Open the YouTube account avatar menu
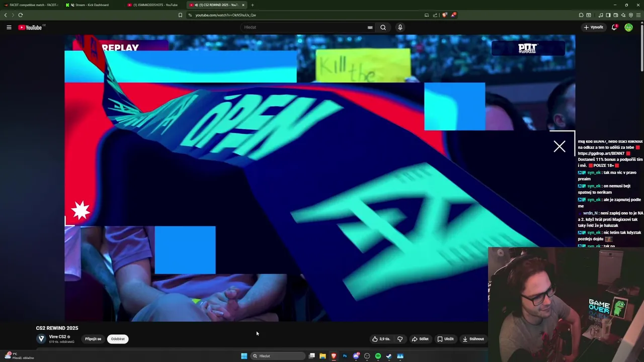 click(628, 27)
